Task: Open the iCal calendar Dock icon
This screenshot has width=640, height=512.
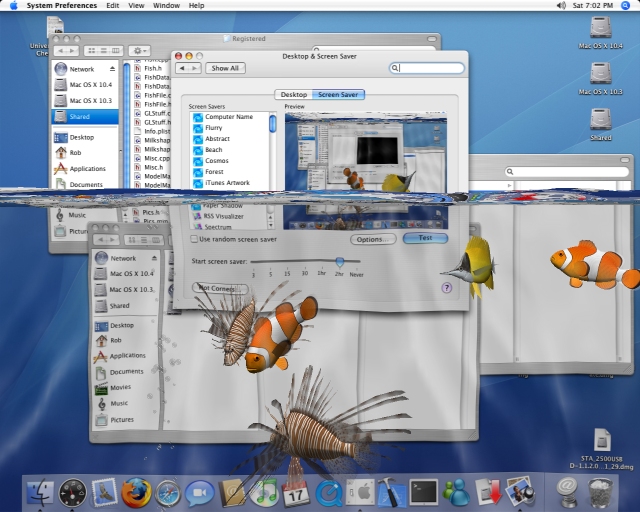Action: pyautogui.click(x=296, y=492)
